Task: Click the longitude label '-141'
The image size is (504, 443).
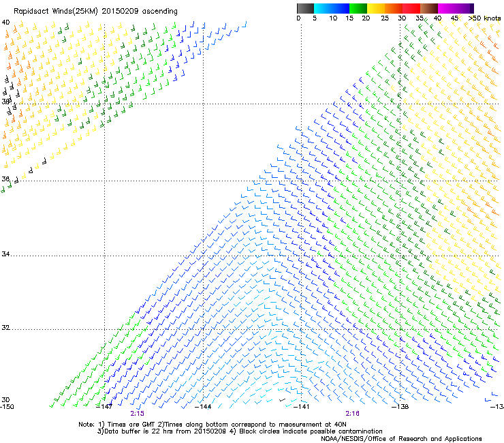Action: tap(302, 407)
